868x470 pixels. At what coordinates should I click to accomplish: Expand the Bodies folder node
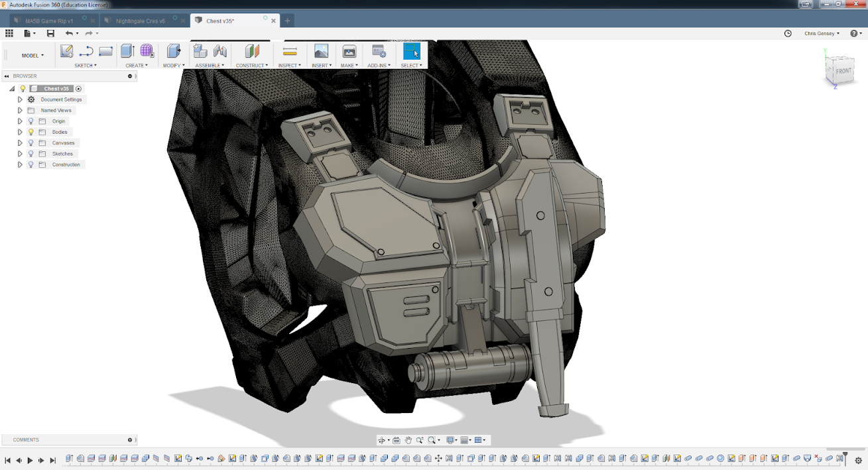coord(20,132)
